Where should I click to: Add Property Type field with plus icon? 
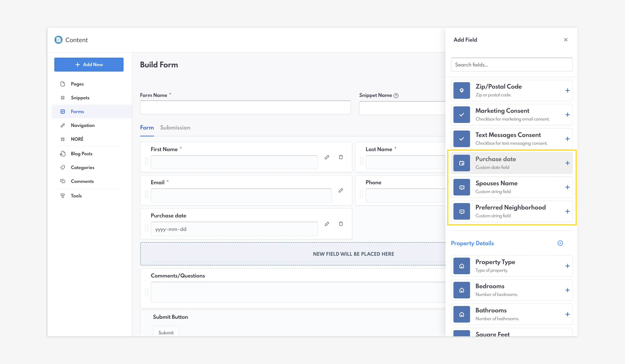pyautogui.click(x=567, y=266)
